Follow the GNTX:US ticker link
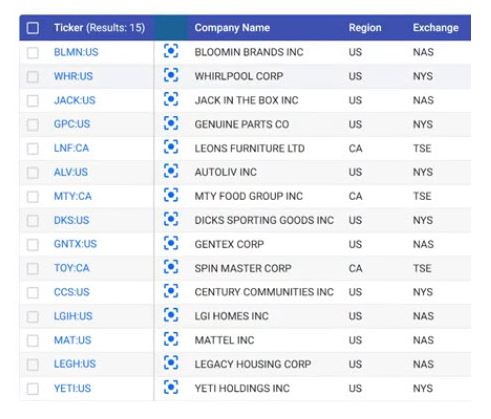 coord(75,244)
